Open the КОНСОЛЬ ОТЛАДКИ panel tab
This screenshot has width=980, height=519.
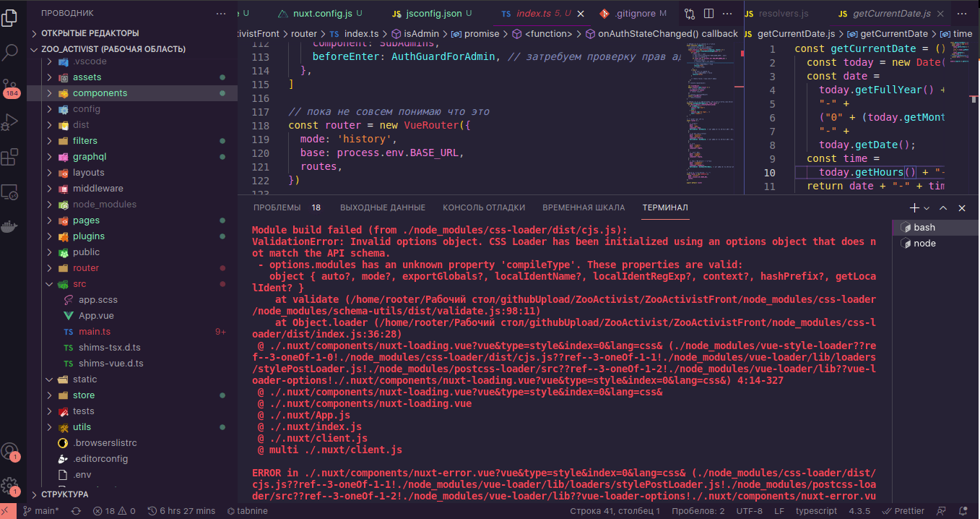(484, 207)
